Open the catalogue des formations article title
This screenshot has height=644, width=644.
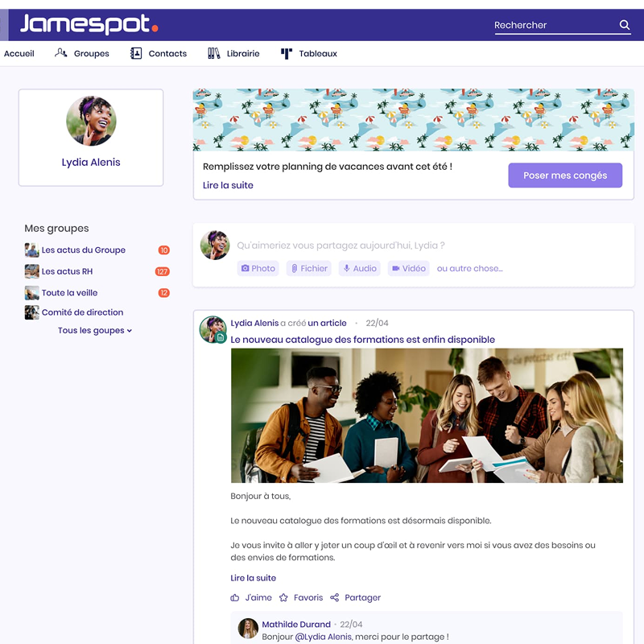tap(363, 340)
